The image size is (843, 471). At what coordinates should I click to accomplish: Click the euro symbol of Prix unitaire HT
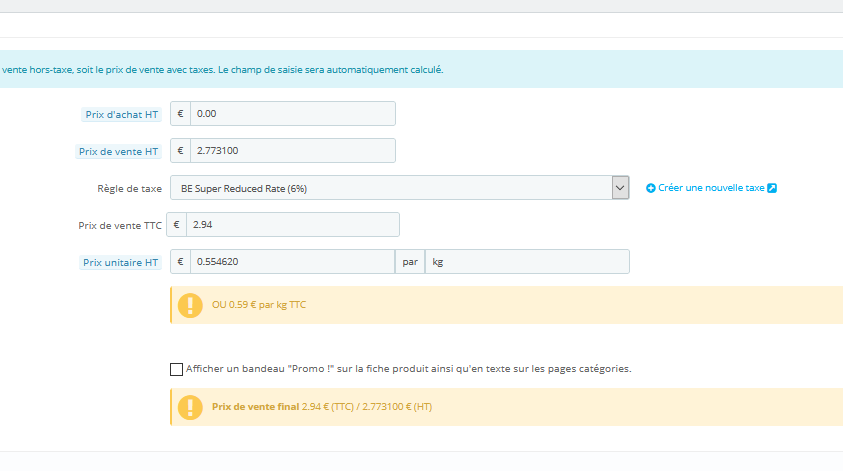(180, 262)
